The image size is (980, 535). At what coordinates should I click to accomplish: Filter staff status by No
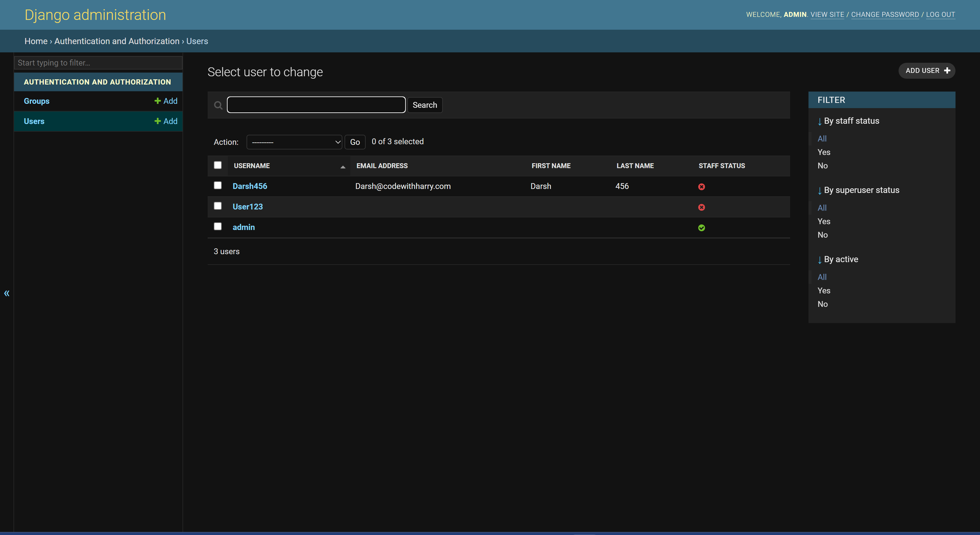pyautogui.click(x=823, y=166)
